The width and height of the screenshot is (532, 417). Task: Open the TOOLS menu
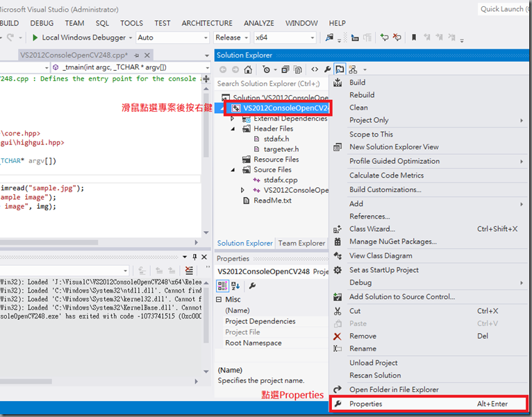click(x=132, y=23)
